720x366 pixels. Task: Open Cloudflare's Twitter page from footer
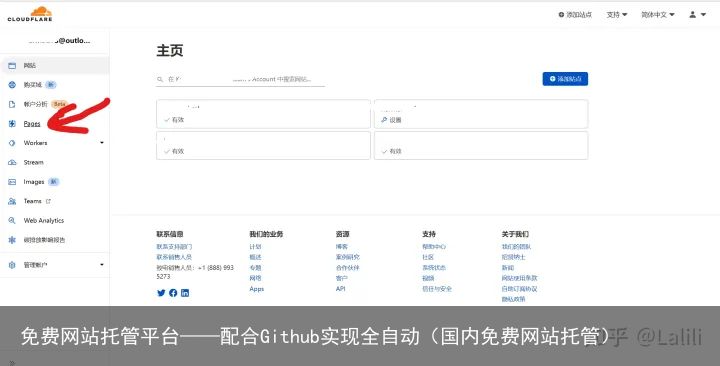pos(161,293)
